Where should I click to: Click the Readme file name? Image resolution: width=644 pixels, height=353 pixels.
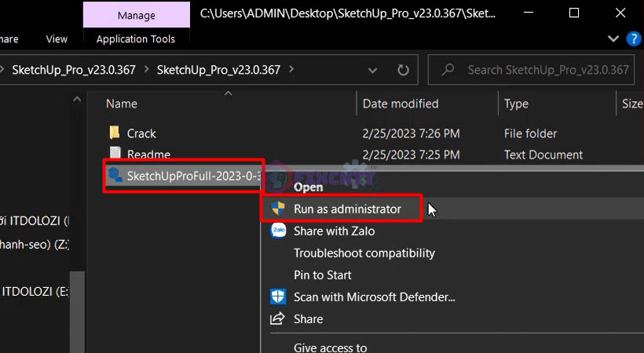click(148, 155)
